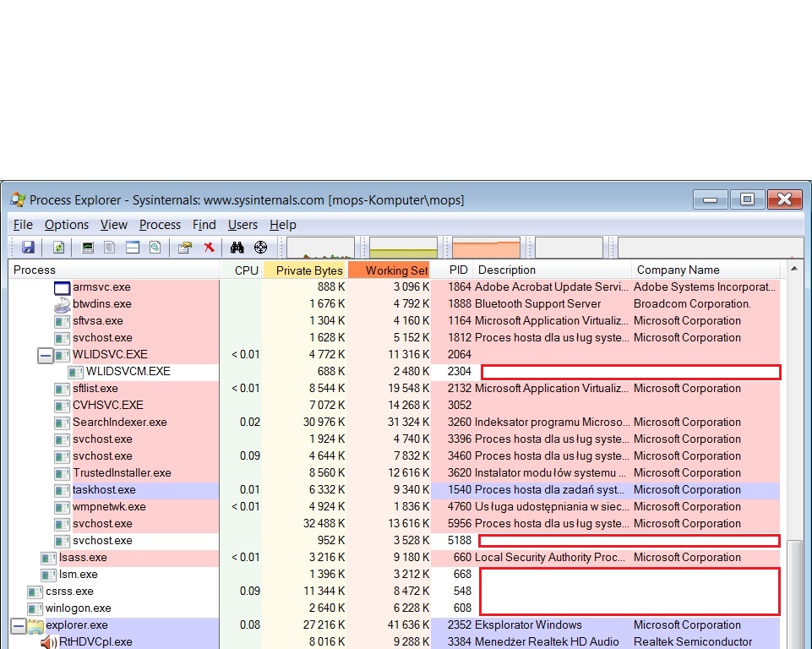Click the Bluetooth Support Server description
Screen dimensions: 812x649
click(x=537, y=304)
